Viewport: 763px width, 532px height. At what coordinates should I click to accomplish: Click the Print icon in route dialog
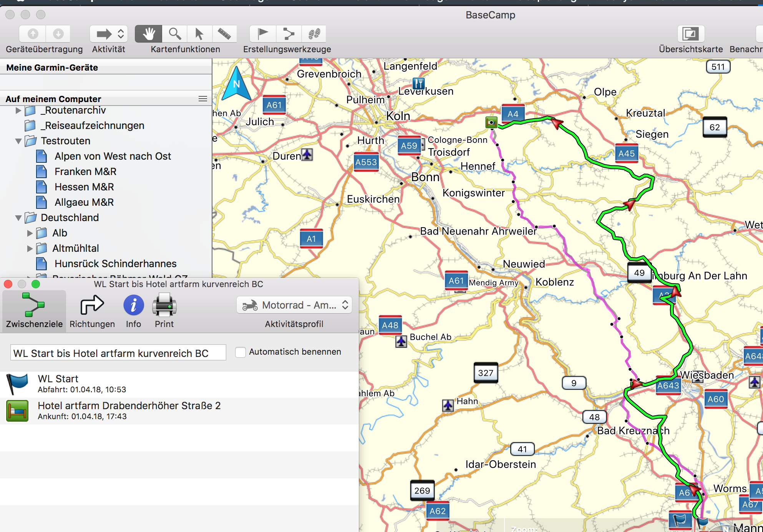pyautogui.click(x=164, y=311)
